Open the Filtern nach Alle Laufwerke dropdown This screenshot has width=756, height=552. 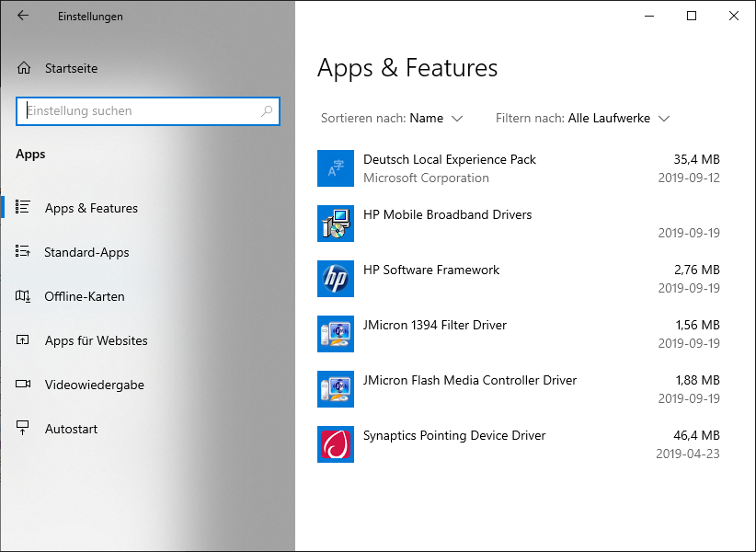tap(583, 118)
